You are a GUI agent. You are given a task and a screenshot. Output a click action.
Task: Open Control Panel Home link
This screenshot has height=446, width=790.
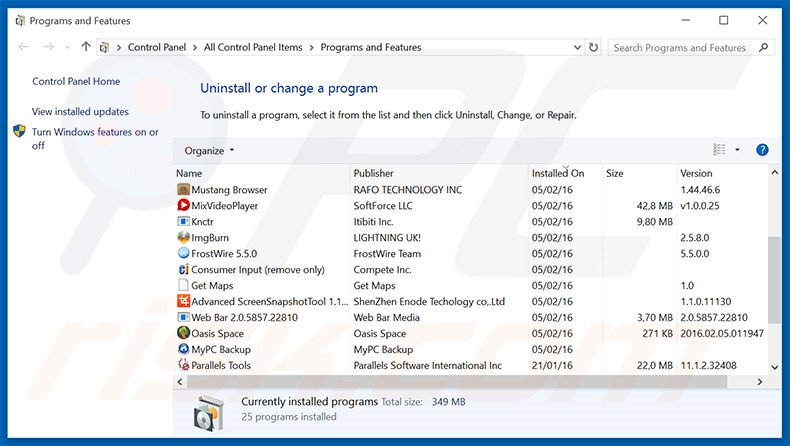coord(76,81)
